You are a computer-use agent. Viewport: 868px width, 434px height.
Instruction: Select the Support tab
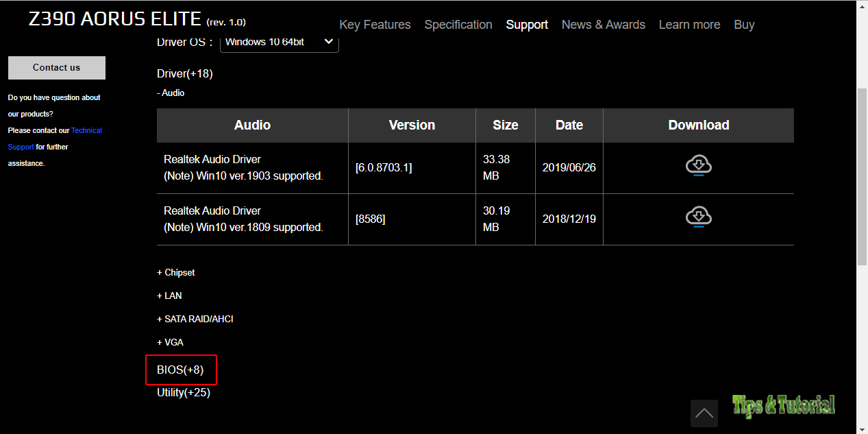coord(527,25)
